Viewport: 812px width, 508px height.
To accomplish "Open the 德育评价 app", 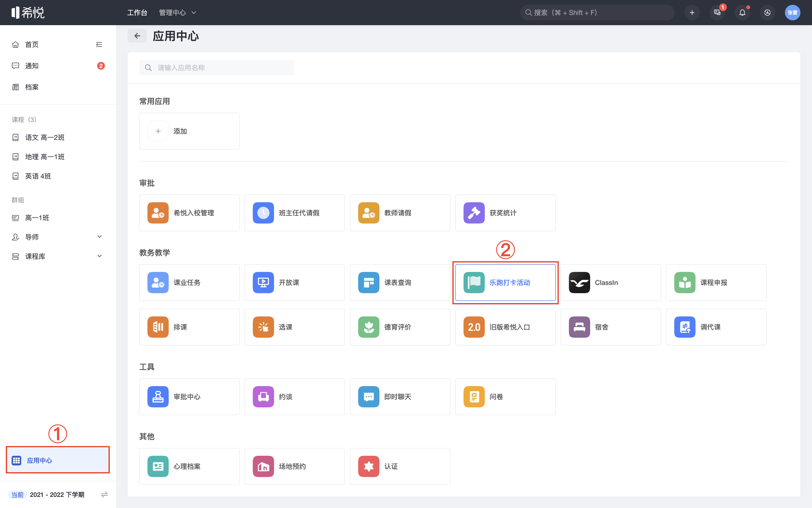I will 400,327.
